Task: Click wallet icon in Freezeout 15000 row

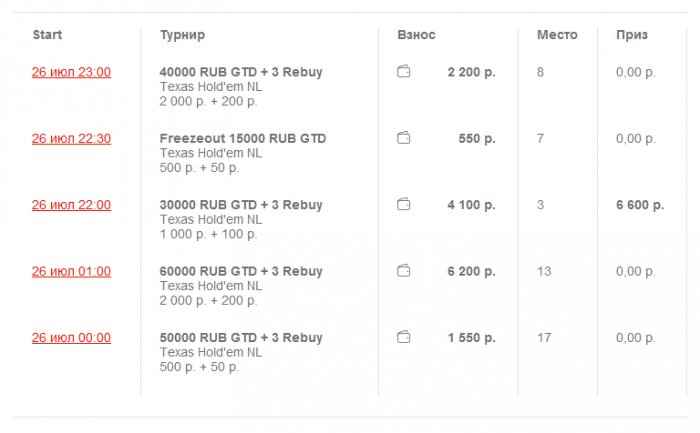Action: pyautogui.click(x=404, y=138)
